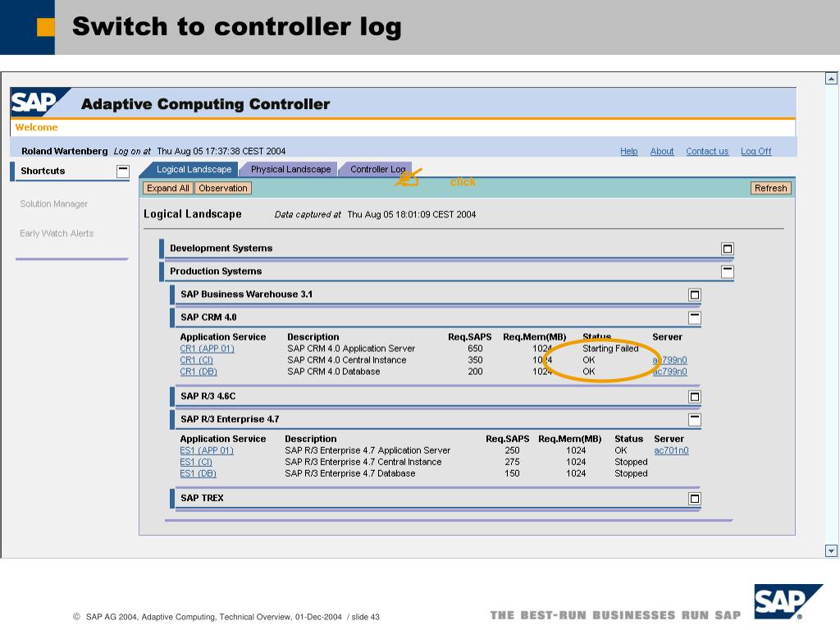Expand SAP Business Warehouse 3.1 section
The image size is (840, 630).
pyautogui.click(x=694, y=294)
